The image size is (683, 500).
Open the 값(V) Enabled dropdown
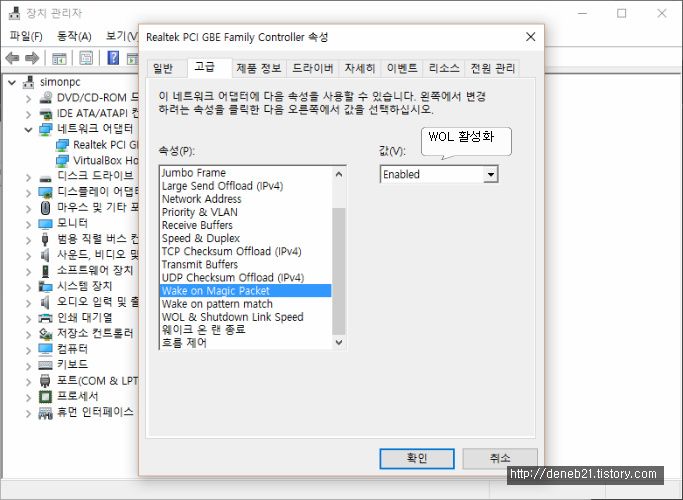click(491, 174)
